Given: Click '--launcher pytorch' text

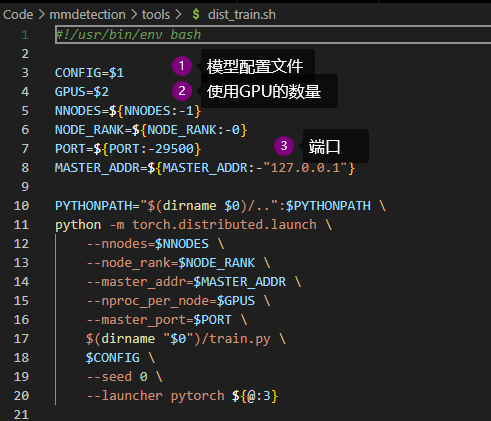Looking at the screenshot, I should point(155,396).
